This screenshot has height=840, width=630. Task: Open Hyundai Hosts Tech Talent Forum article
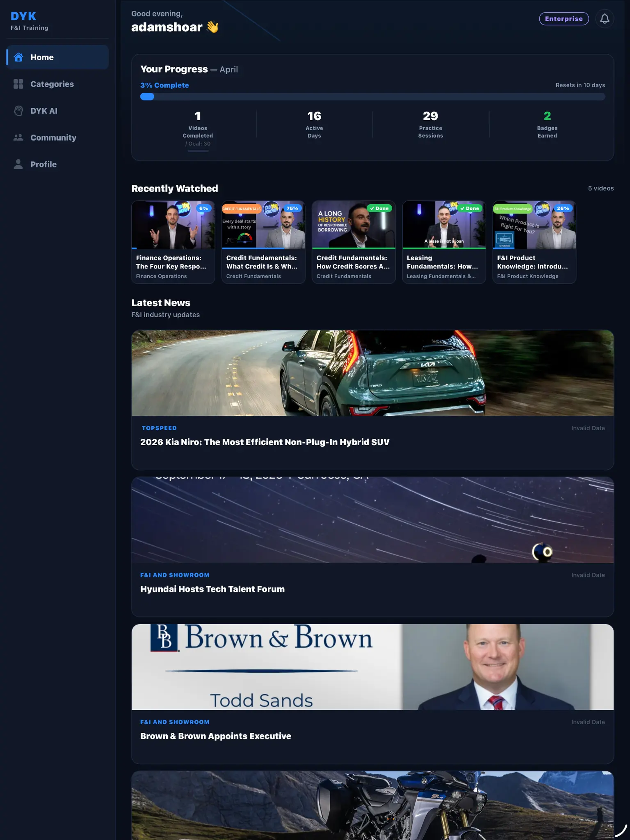212,589
